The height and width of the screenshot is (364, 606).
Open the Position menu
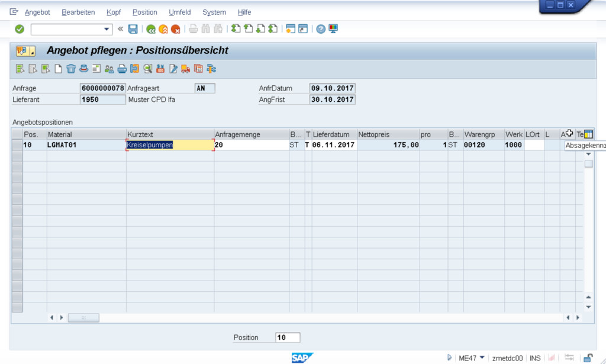(145, 12)
